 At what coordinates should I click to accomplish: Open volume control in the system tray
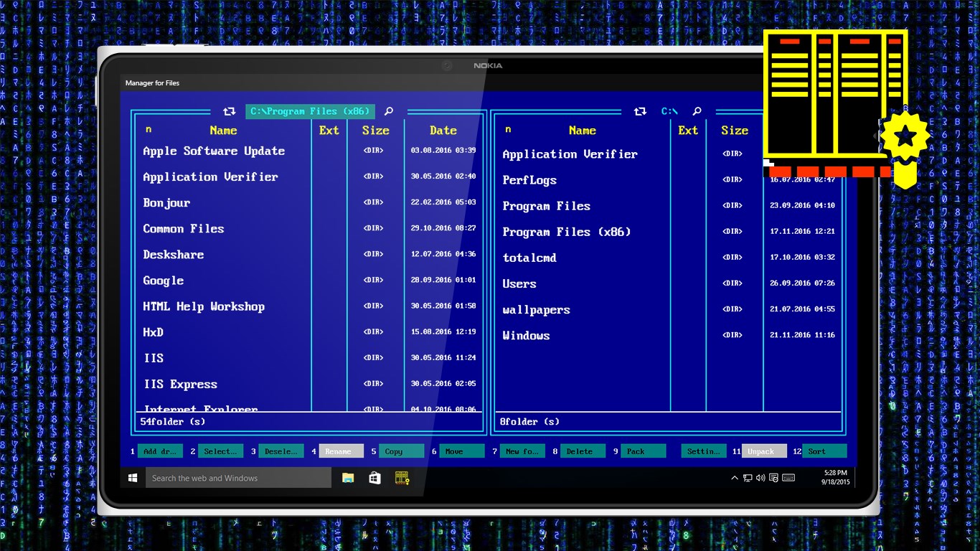(x=760, y=477)
